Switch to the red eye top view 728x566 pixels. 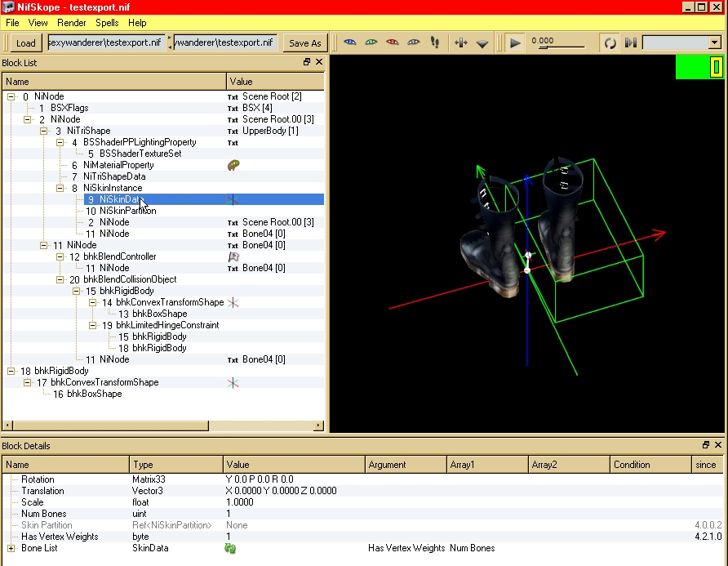pos(393,42)
